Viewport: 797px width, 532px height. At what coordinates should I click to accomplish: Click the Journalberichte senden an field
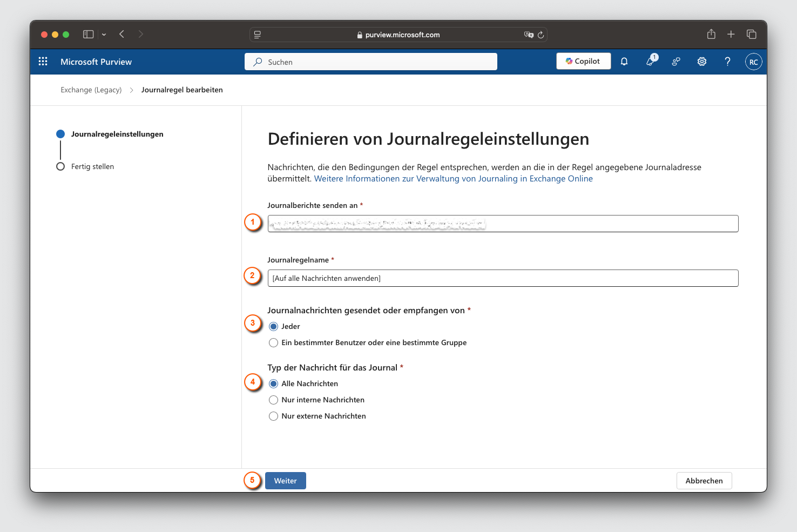503,224
